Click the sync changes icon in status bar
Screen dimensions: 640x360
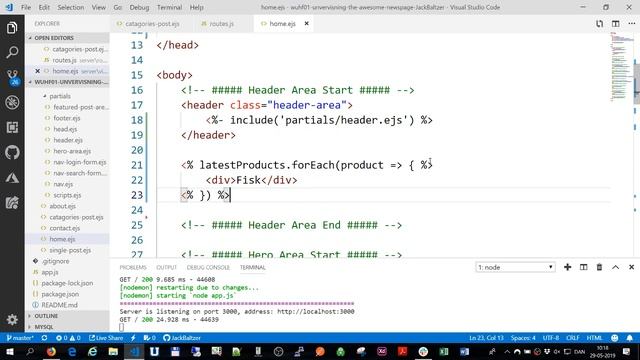tap(44, 338)
